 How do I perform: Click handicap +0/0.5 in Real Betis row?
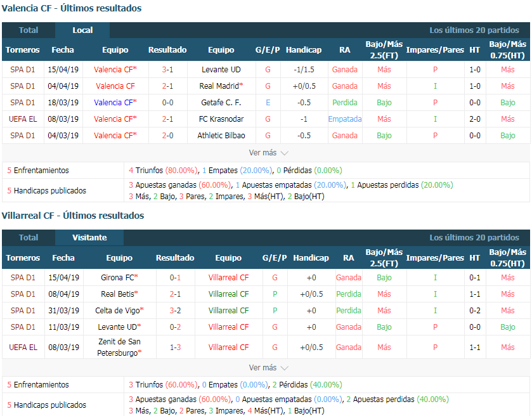point(311,294)
